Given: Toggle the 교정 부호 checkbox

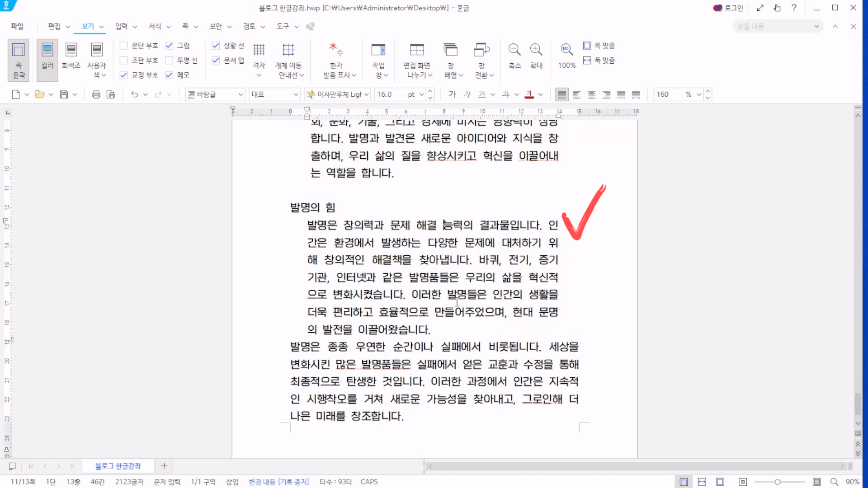Looking at the screenshot, I should point(123,75).
